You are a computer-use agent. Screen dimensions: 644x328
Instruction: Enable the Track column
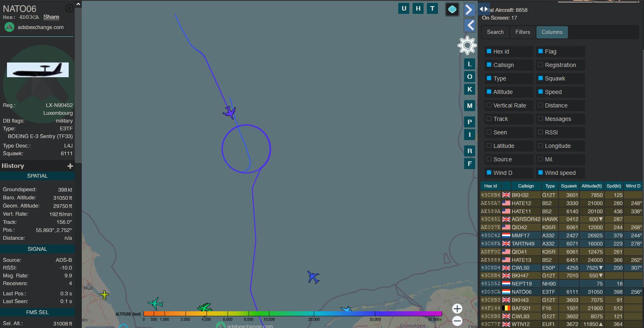489,119
